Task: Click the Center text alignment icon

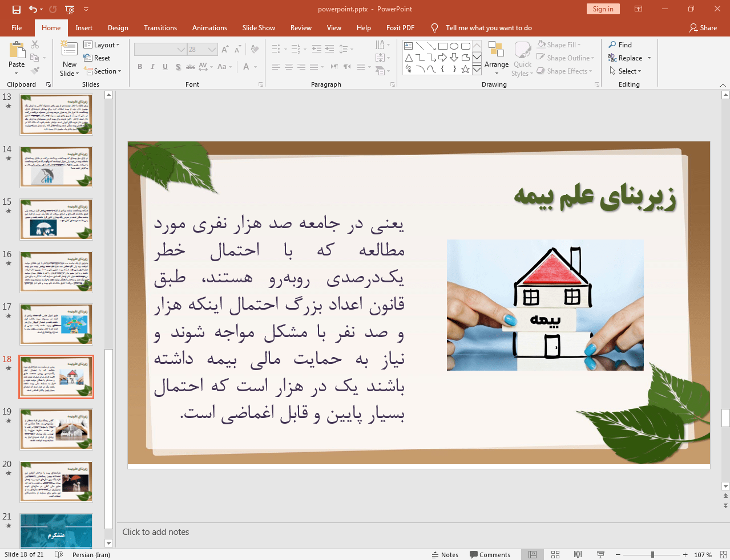Action: tap(289, 67)
